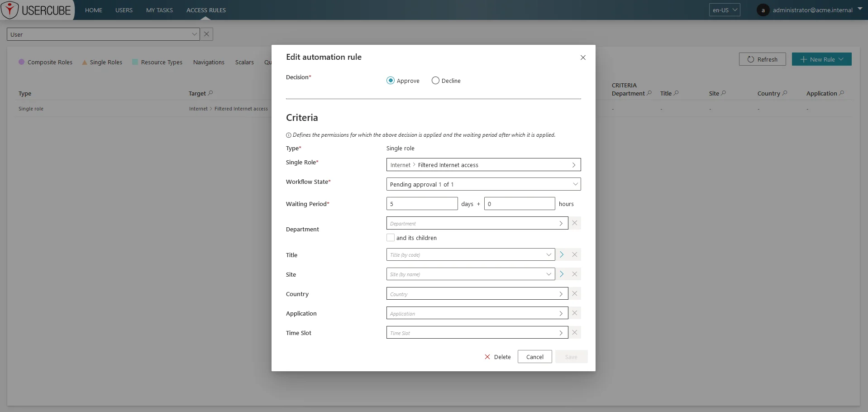Go to the Home menu
This screenshot has width=868, height=412.
point(94,10)
